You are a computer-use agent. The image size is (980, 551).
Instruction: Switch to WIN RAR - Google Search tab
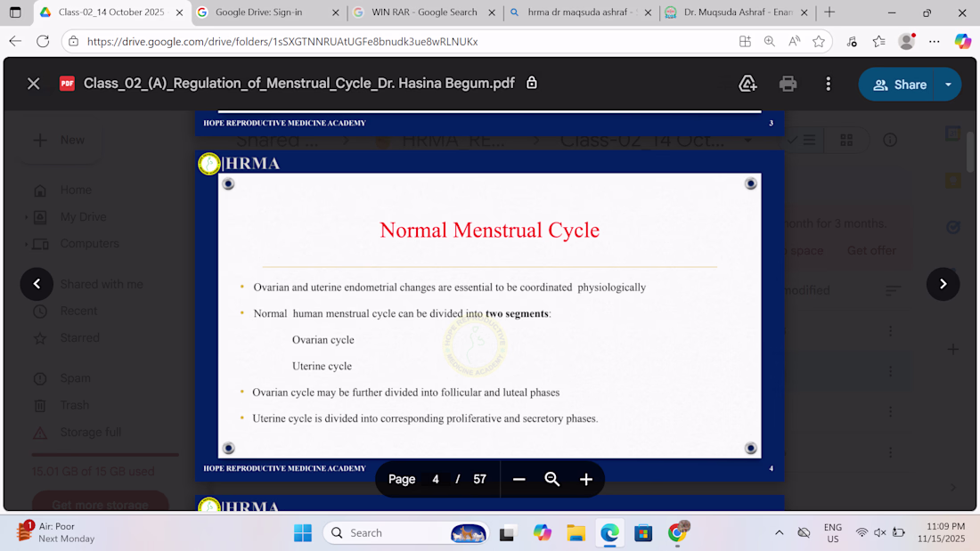[424, 12]
